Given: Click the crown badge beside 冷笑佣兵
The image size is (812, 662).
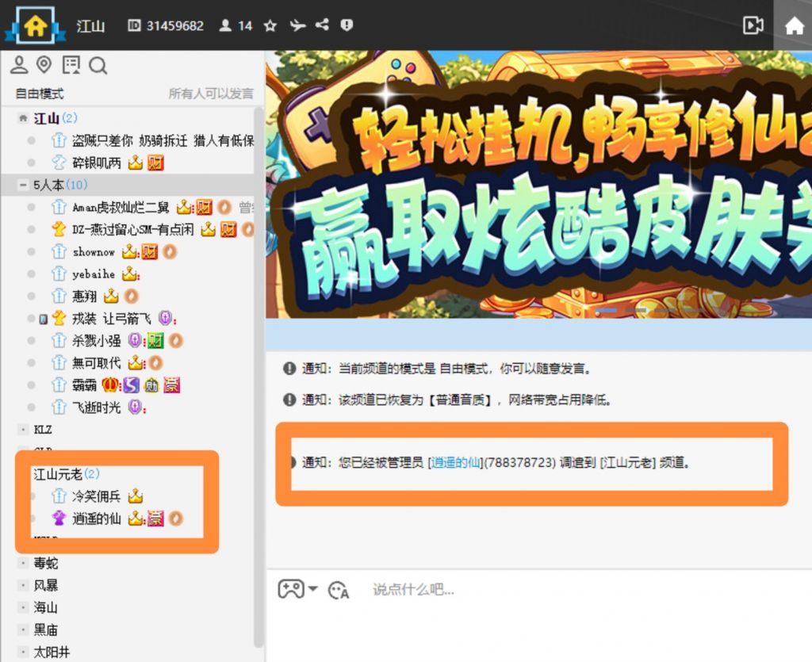Looking at the screenshot, I should (135, 496).
